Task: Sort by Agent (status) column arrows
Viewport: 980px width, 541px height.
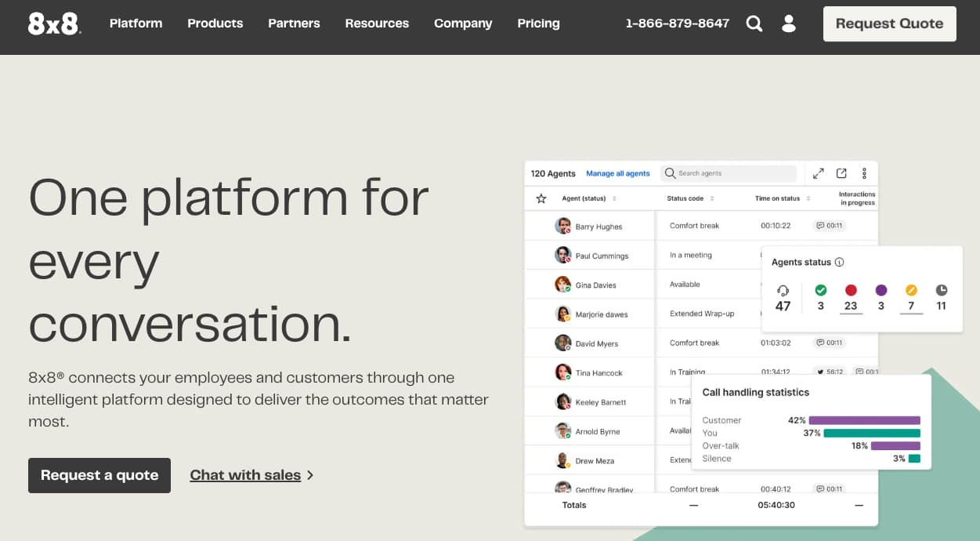Action: pyautogui.click(x=614, y=198)
